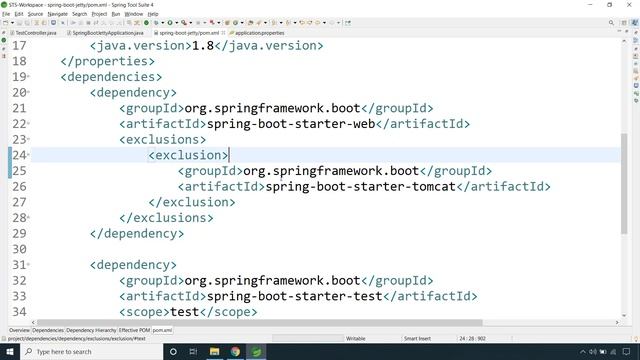Open the Edit menu
Viewport: 640px width, 360px height.
click(x=19, y=14)
